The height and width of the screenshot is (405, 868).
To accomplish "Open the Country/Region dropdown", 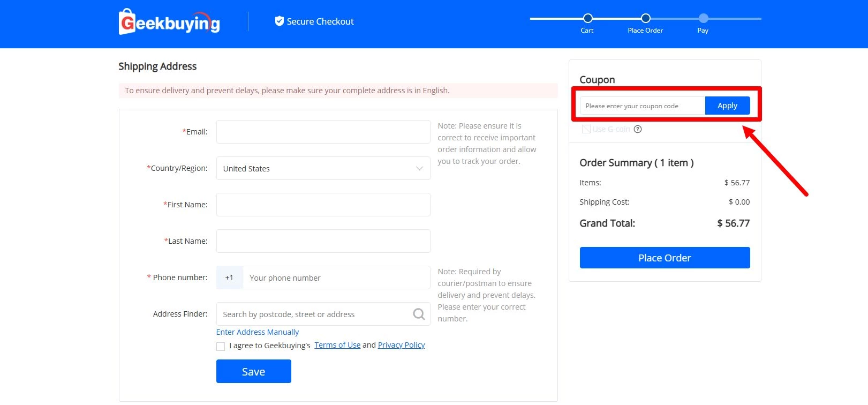I will pyautogui.click(x=323, y=168).
